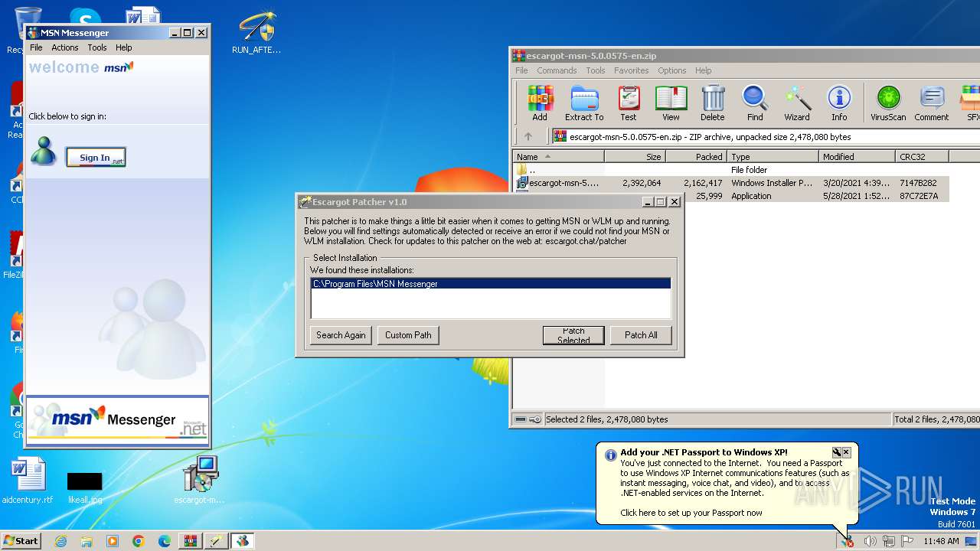The image size is (980, 551).
Task: Open Google Chrome from taskbar
Action: [139, 541]
